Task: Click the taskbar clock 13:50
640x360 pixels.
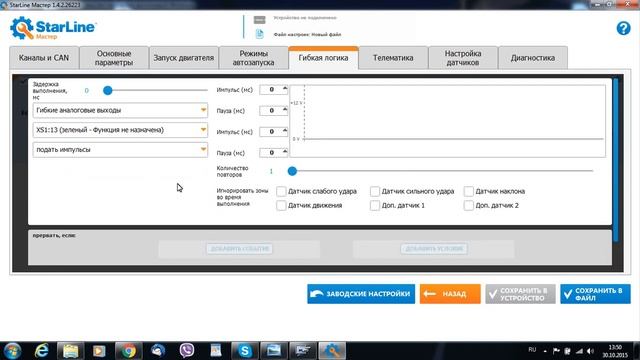Action: click(615, 347)
